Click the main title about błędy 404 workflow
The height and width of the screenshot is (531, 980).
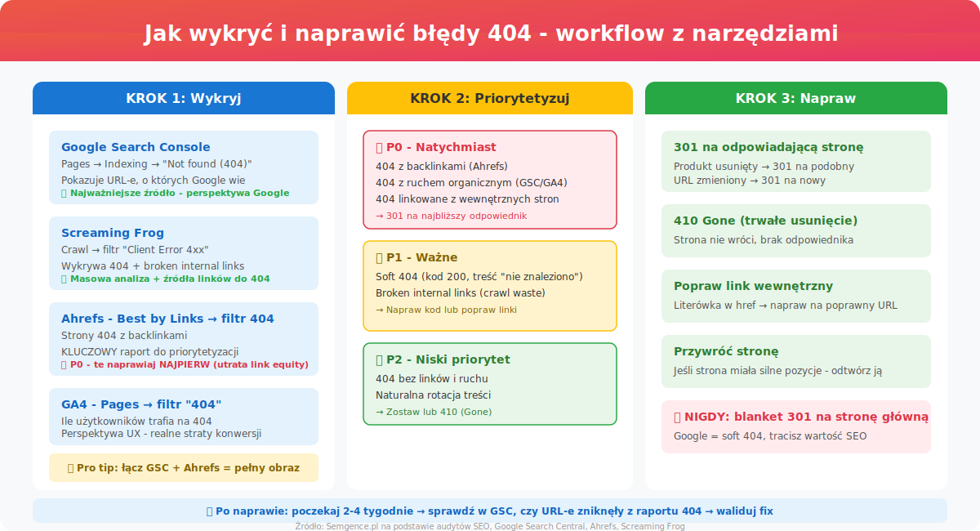click(490, 33)
